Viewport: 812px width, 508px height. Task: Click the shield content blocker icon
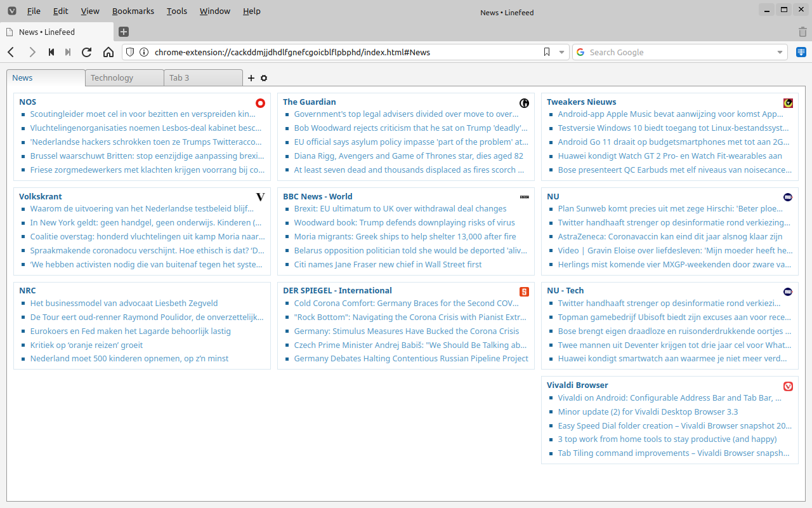point(130,52)
